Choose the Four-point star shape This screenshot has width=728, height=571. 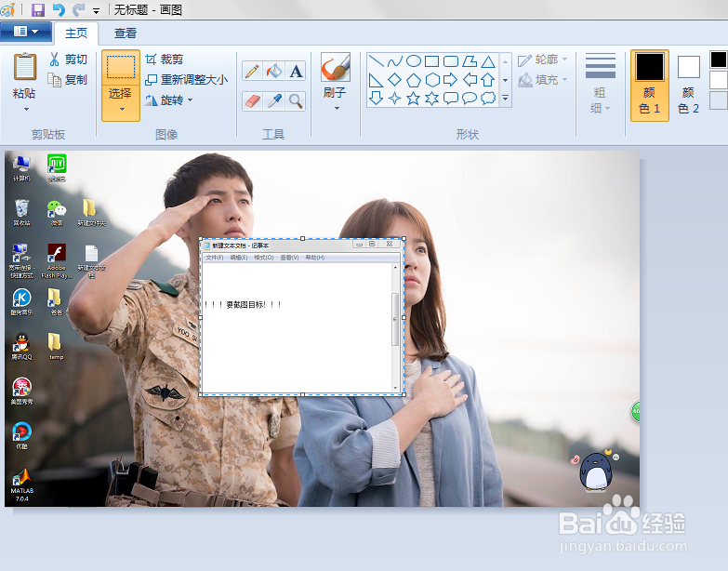point(394,98)
